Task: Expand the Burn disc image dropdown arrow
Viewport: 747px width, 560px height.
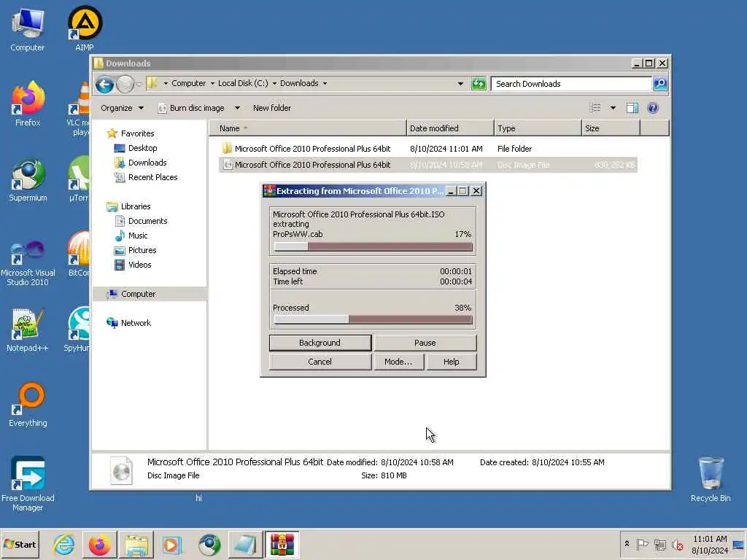Action: tap(237, 108)
